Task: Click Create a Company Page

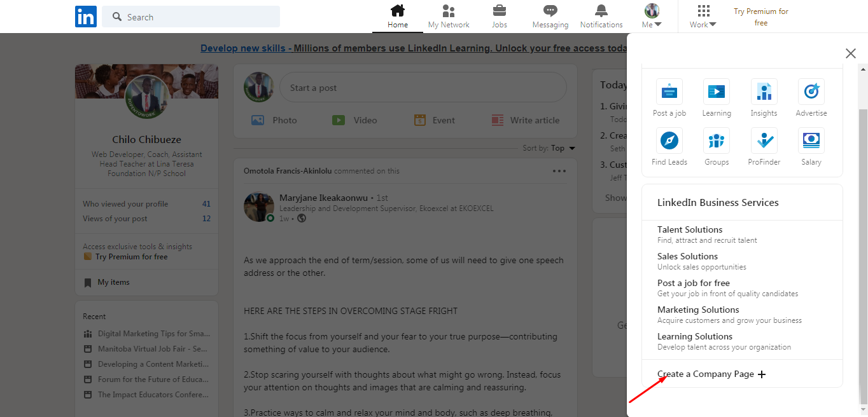Action: 706,374
